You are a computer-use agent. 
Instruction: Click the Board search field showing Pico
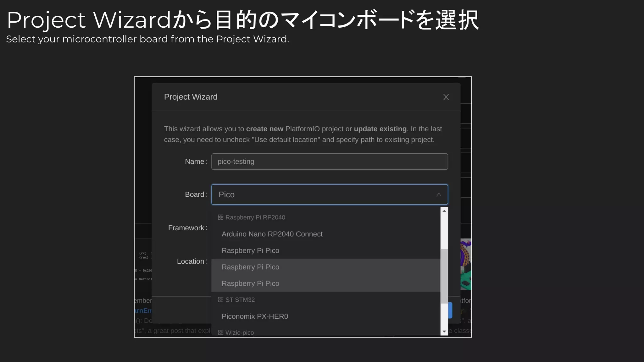tap(330, 195)
